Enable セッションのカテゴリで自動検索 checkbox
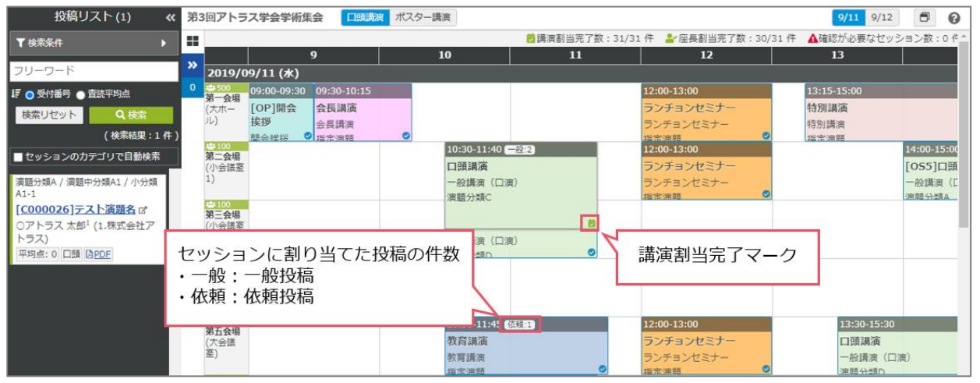 coord(18,157)
